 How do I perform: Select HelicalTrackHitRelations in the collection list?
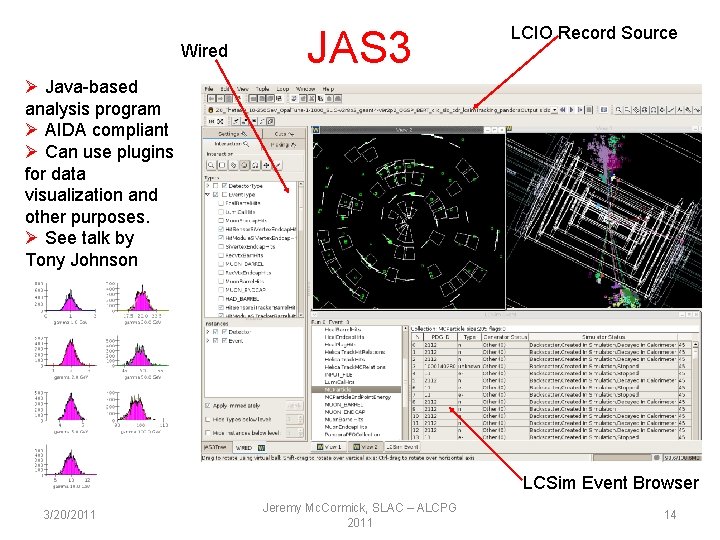[354, 352]
